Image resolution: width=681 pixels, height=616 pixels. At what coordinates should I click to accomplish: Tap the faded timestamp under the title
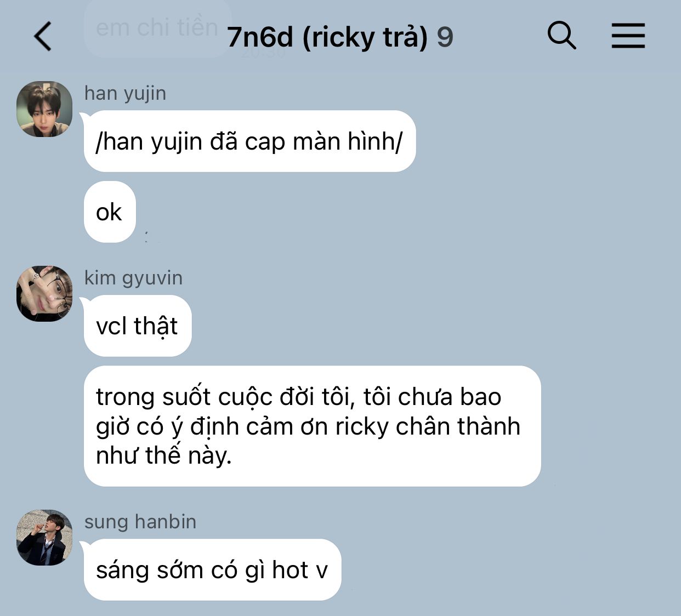(x=263, y=53)
